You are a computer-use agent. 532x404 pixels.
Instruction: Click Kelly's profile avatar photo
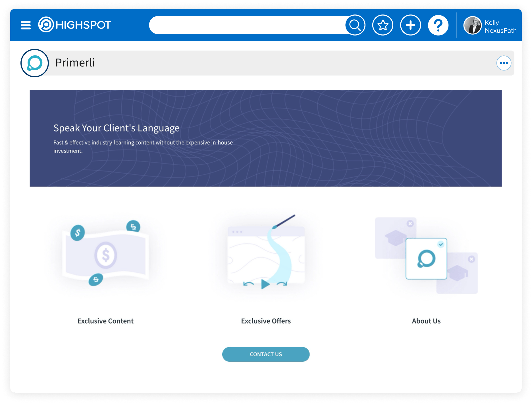(472, 26)
